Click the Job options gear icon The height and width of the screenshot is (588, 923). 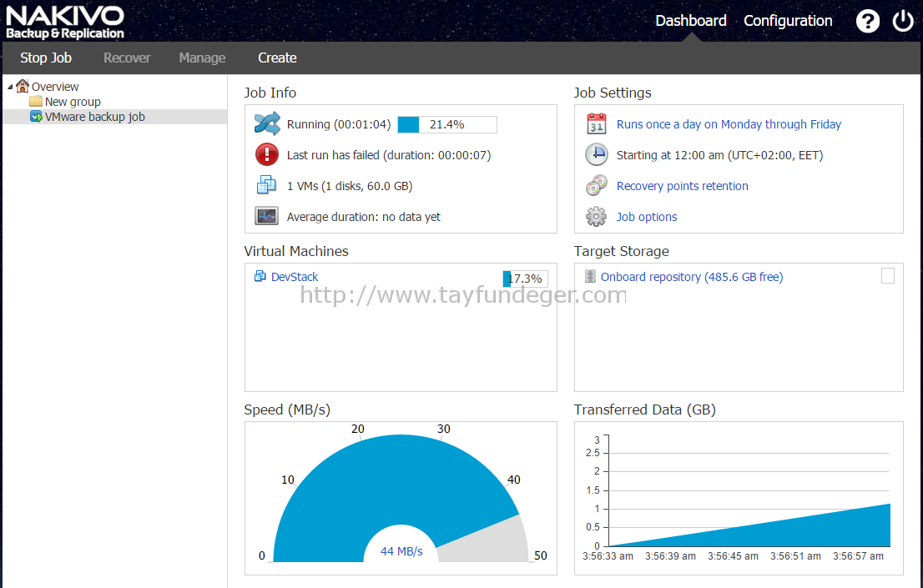597,216
